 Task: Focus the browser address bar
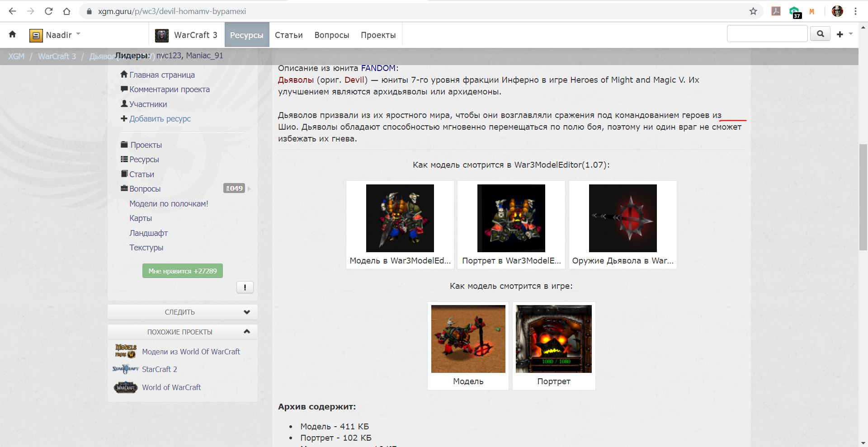pyautogui.click(x=416, y=11)
